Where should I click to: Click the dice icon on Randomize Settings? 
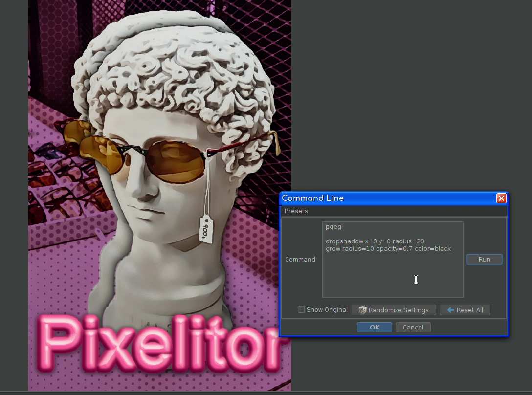(363, 310)
